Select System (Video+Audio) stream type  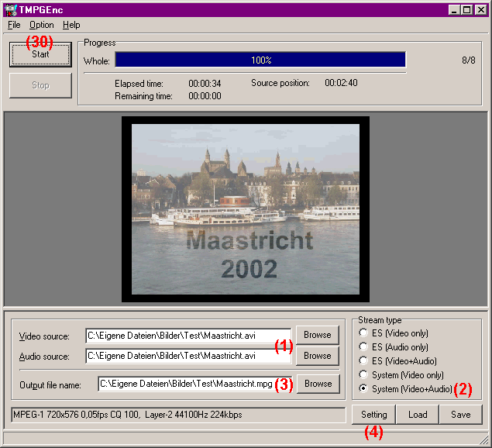click(x=406, y=389)
